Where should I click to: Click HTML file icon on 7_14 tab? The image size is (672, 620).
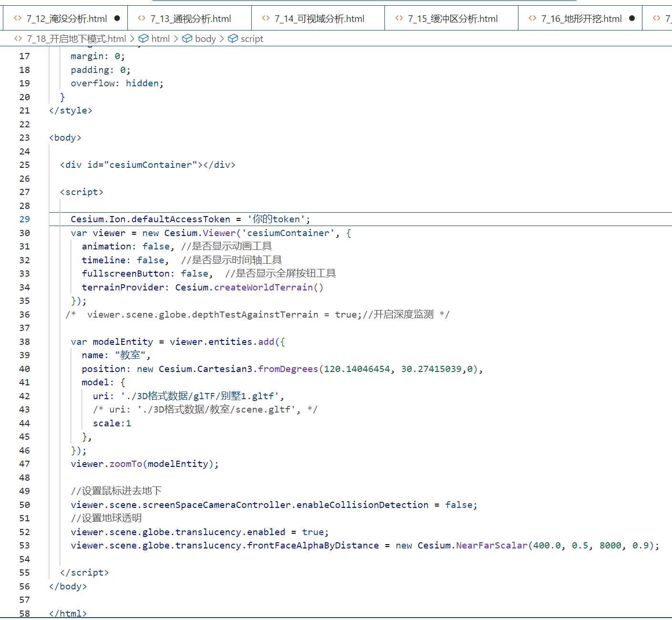tap(266, 18)
